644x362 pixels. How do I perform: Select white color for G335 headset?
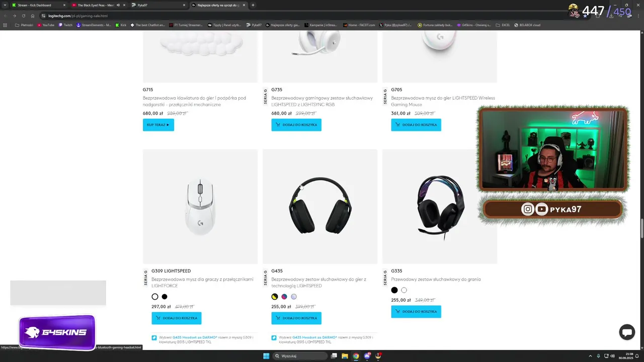[404, 290]
